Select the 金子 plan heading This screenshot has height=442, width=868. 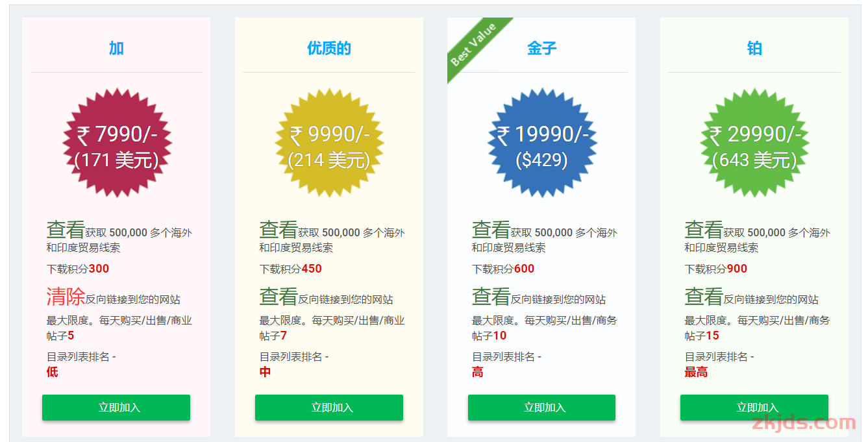click(541, 48)
